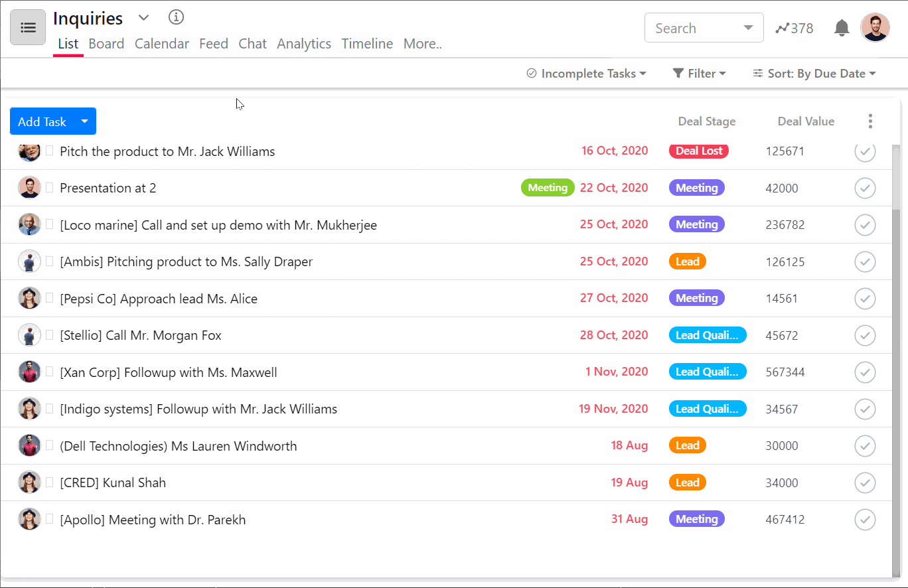Open the Add Task dropdown arrow
908x588 pixels.
[84, 121]
